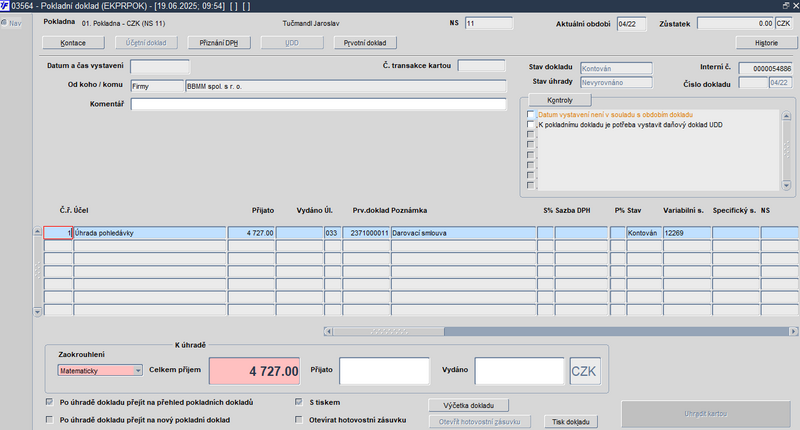Image resolution: width=800 pixels, height=430 pixels.
Task: Click the left arrow of horizontal scrollbar
Action: 328,332
